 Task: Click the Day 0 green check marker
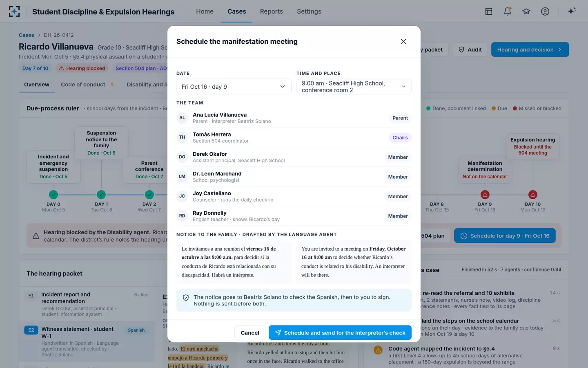click(x=53, y=195)
